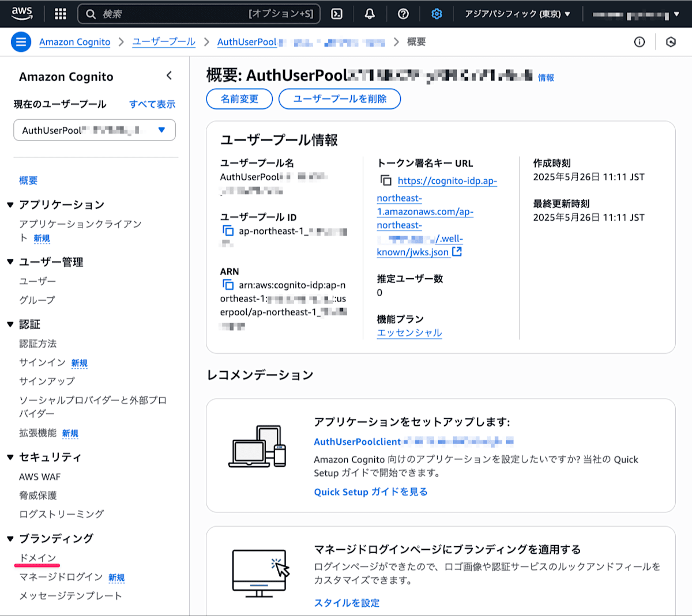Open AWS WAF in sidebar
Image resolution: width=692 pixels, height=616 pixels.
coord(40,477)
